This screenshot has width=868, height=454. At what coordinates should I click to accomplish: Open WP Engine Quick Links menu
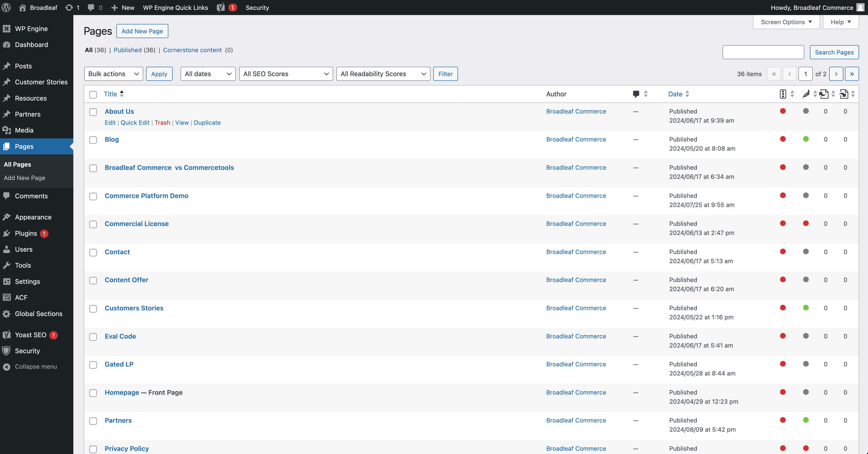(175, 8)
